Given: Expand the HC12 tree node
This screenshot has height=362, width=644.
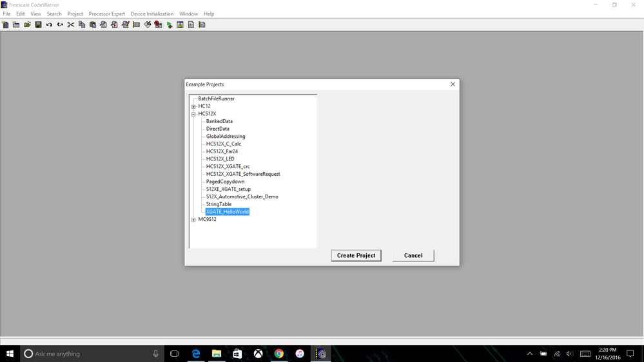Looking at the screenshot, I should click(x=193, y=106).
